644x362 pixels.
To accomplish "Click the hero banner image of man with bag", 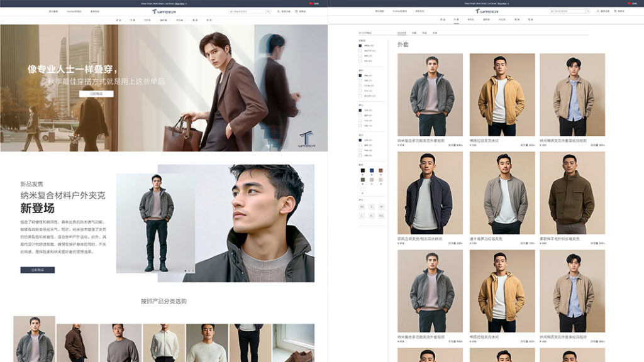I will click(x=164, y=88).
